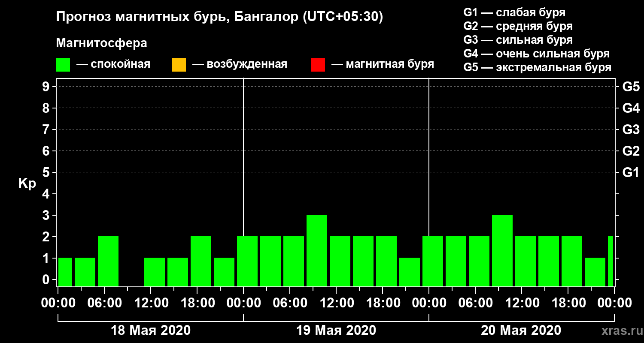Click the '5' tick label on Kp axis
The width and height of the screenshot is (644, 343).
(x=47, y=172)
